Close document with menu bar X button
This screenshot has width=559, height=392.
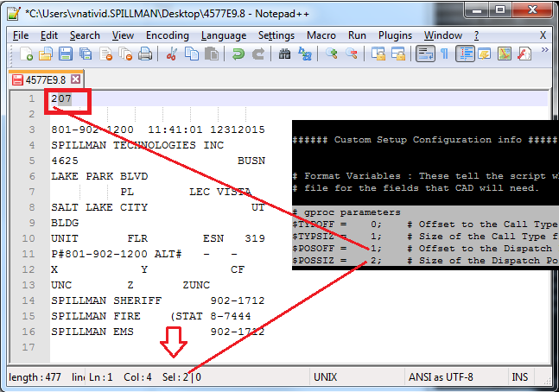pyautogui.click(x=543, y=35)
